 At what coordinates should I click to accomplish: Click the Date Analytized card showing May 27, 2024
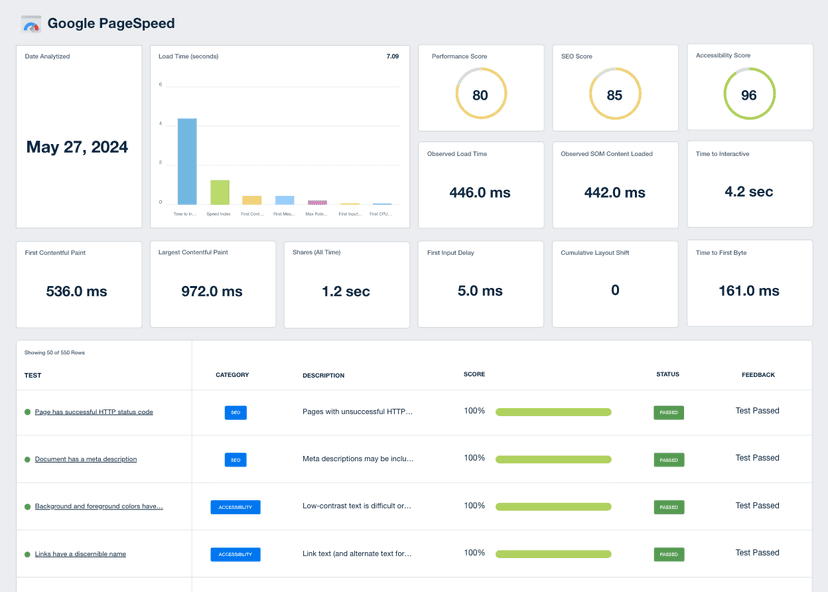[78, 137]
